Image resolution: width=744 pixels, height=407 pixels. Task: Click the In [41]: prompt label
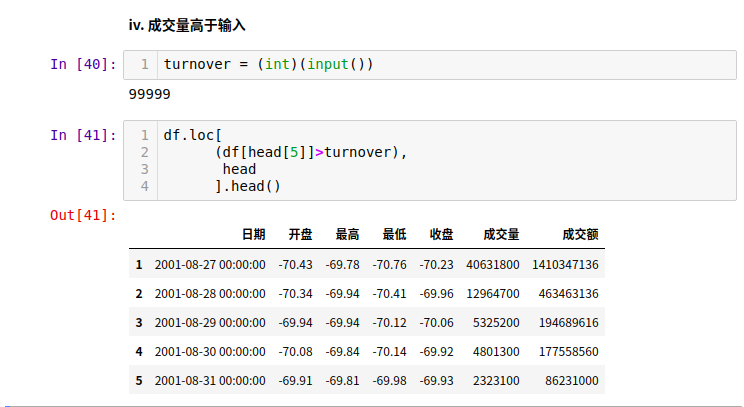[83, 135]
